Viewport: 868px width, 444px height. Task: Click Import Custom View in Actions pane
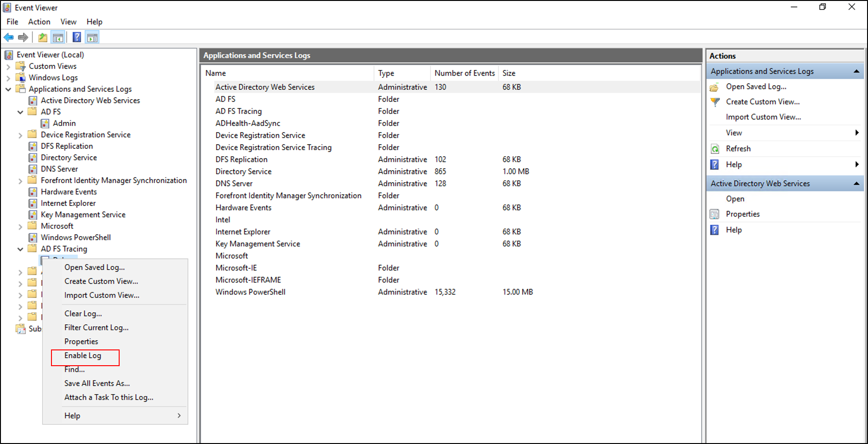tap(763, 117)
